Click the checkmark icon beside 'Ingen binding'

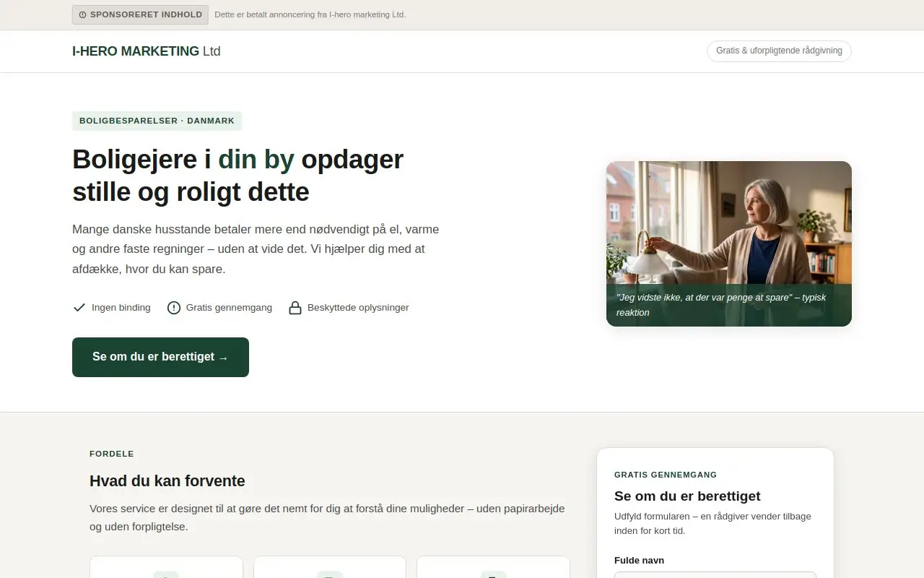click(x=79, y=308)
